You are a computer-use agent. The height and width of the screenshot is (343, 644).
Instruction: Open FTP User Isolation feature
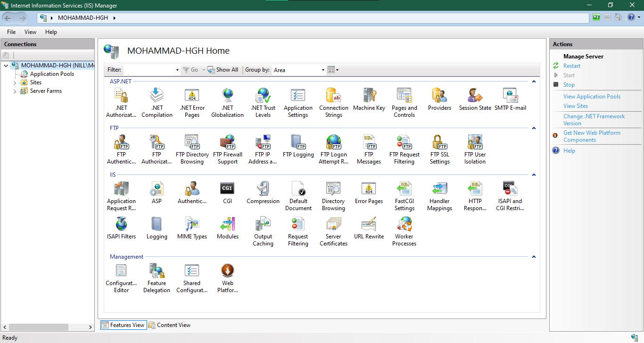pos(475,149)
